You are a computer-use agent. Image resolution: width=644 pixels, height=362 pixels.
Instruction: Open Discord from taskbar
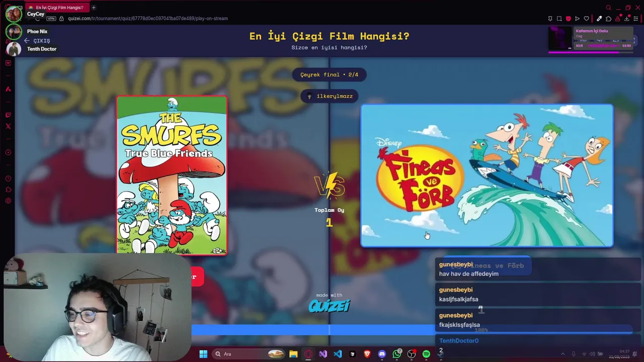tap(382, 354)
